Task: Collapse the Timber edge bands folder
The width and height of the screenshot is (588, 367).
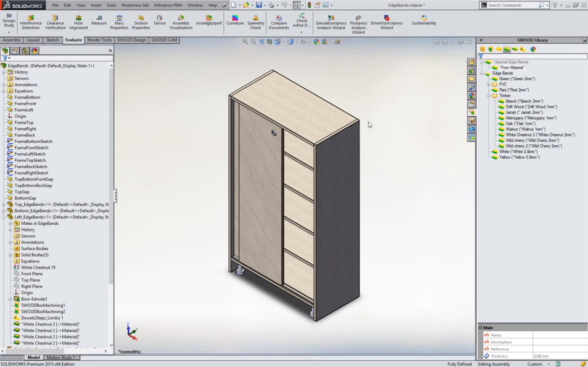Action: click(488, 95)
